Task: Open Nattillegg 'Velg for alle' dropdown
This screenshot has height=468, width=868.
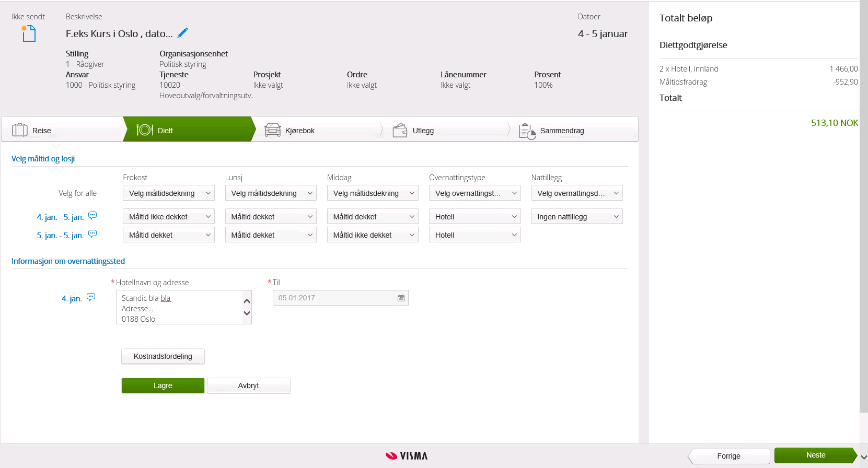Action: pyautogui.click(x=577, y=193)
